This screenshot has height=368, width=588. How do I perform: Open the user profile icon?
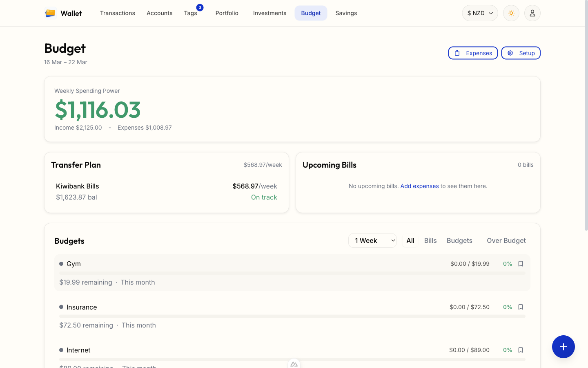click(532, 13)
